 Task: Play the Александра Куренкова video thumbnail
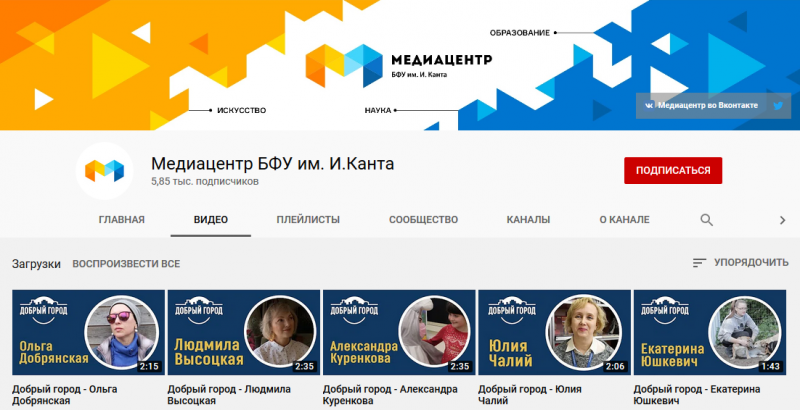(x=399, y=332)
